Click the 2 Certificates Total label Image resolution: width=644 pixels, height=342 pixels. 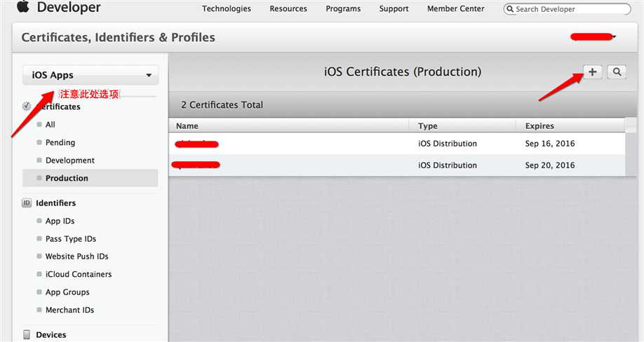pyautogui.click(x=222, y=104)
